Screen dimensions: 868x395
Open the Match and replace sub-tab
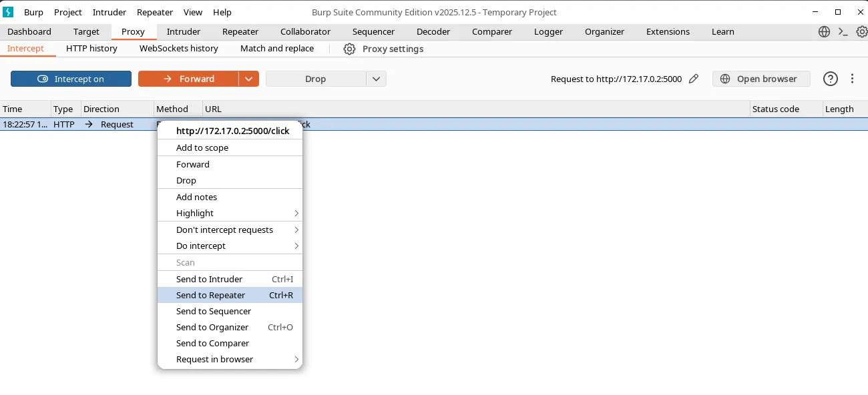click(x=277, y=49)
